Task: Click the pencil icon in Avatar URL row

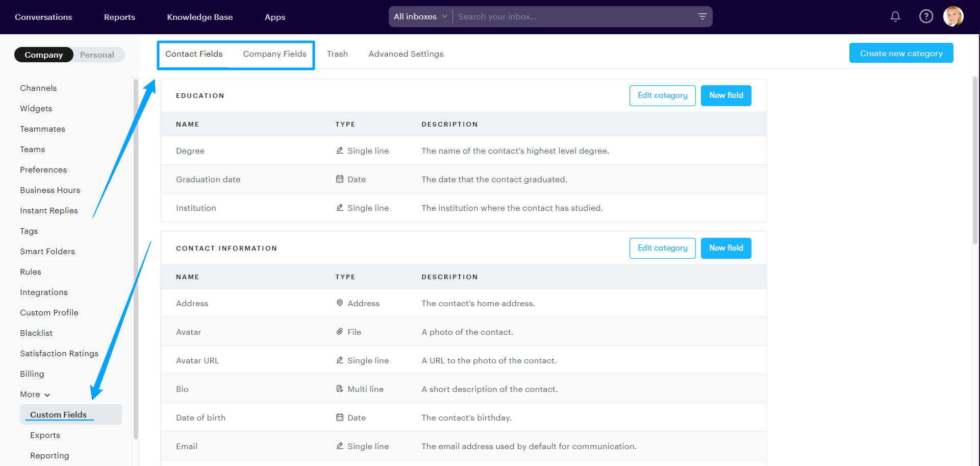Action: point(340,360)
